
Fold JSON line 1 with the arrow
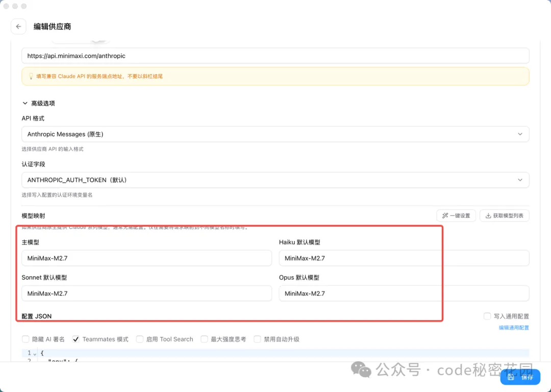pyautogui.click(x=35, y=353)
